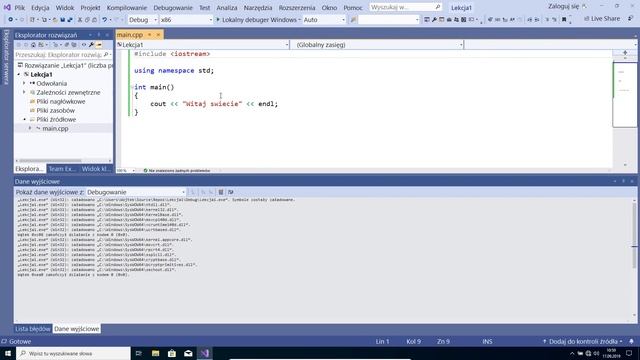Viewport: 640px width, 360px height.
Task: Toggle word wrap icon in output panel
Action: coord(231,192)
